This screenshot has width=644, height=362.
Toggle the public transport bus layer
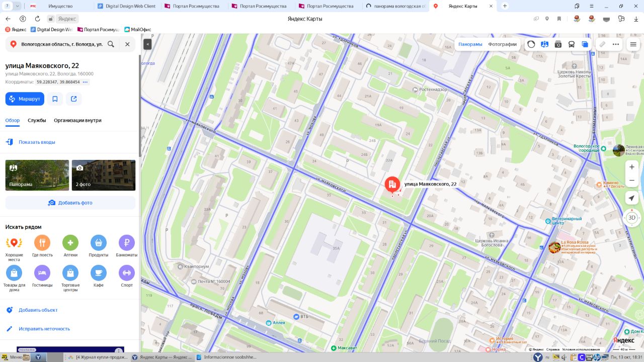coord(572,44)
